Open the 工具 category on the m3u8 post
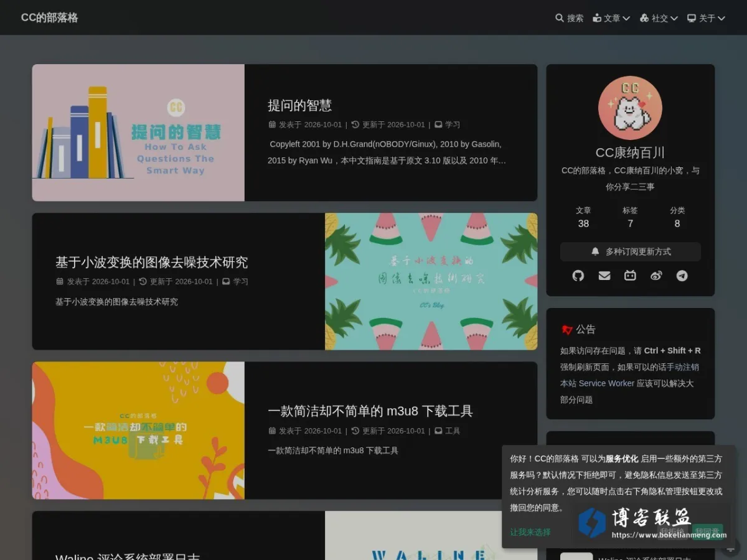Viewport: 747px width, 560px height. point(453,431)
